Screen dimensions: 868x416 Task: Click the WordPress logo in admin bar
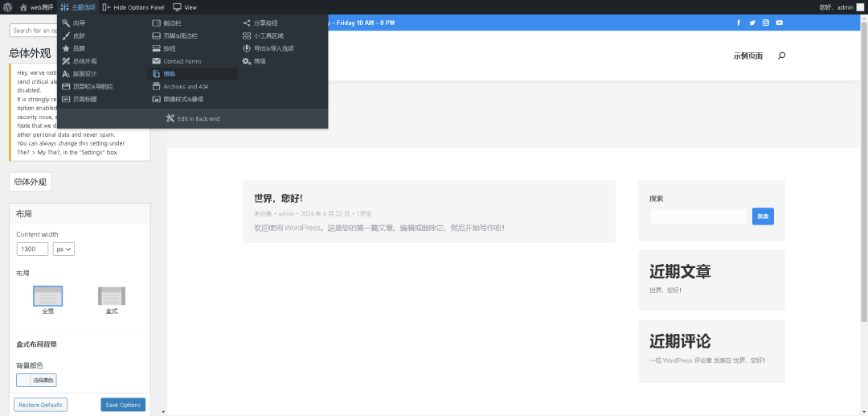point(8,7)
